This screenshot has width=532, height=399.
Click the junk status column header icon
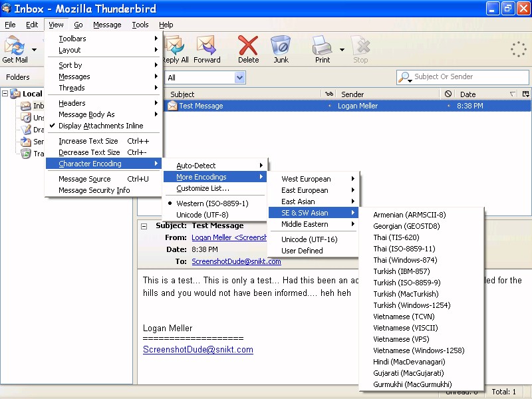(x=448, y=94)
